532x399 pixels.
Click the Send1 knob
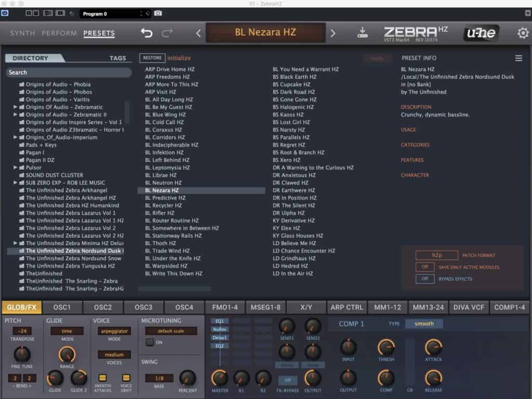coord(287,326)
